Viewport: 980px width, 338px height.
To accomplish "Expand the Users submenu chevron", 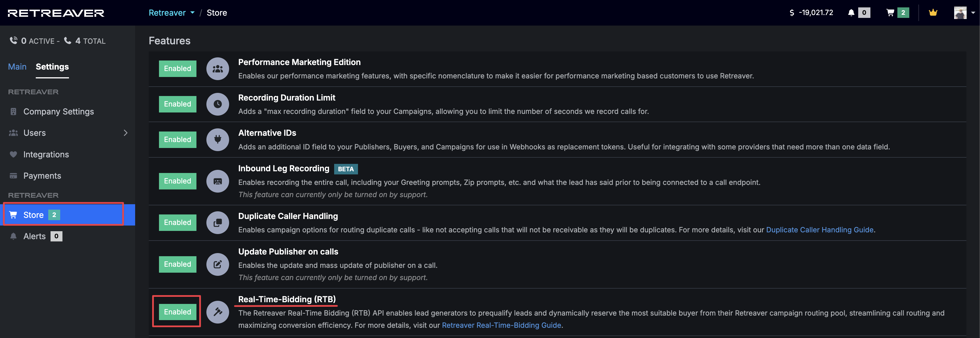I will tap(125, 133).
